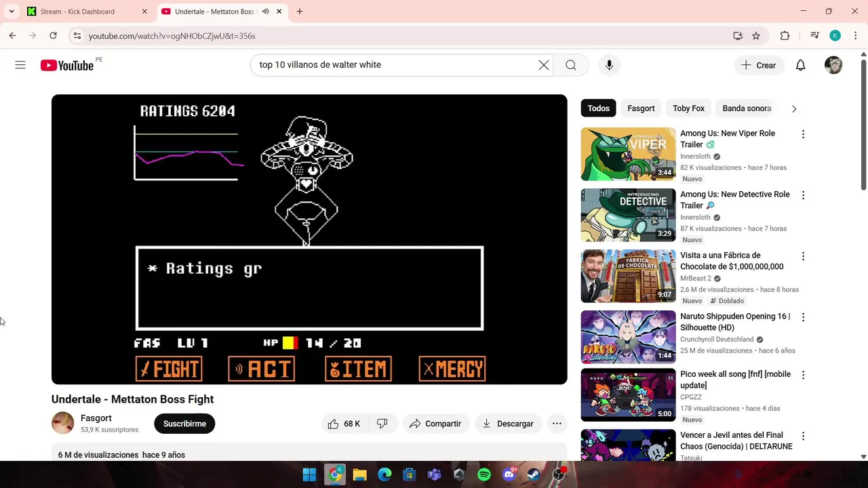Screen dimensions: 868x488
Task: Mute the Undertale tab audio
Action: [x=265, y=12]
